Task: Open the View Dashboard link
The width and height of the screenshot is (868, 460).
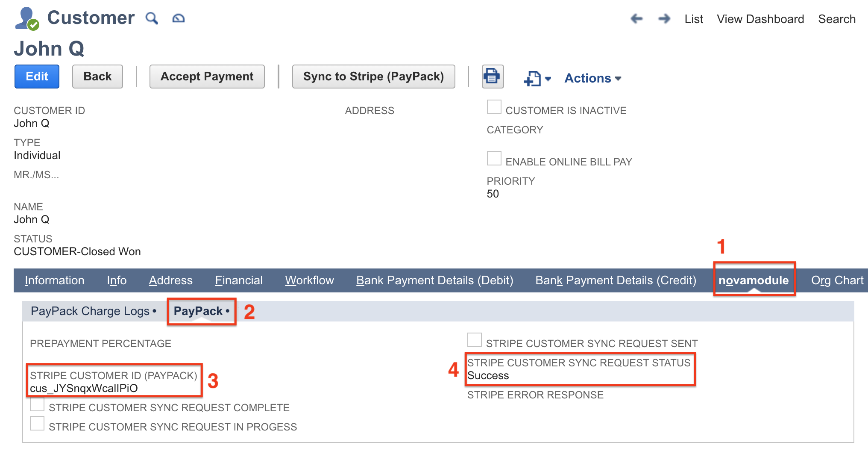Action: pos(760,19)
